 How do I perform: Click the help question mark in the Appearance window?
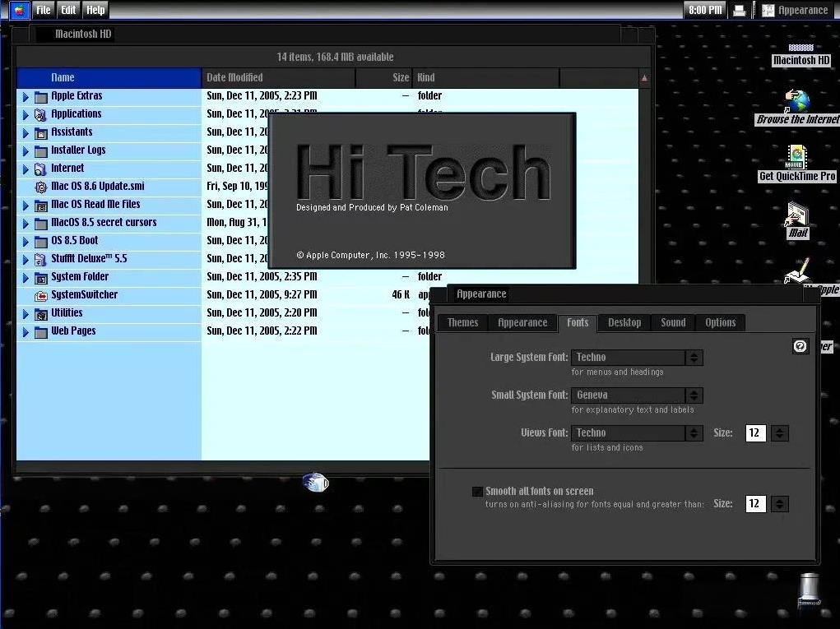coord(801,346)
